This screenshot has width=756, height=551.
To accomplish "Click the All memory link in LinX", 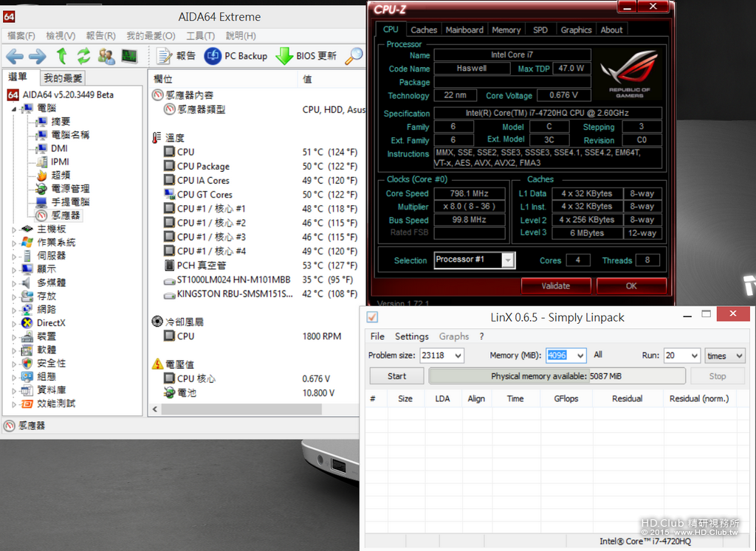I will (x=598, y=355).
